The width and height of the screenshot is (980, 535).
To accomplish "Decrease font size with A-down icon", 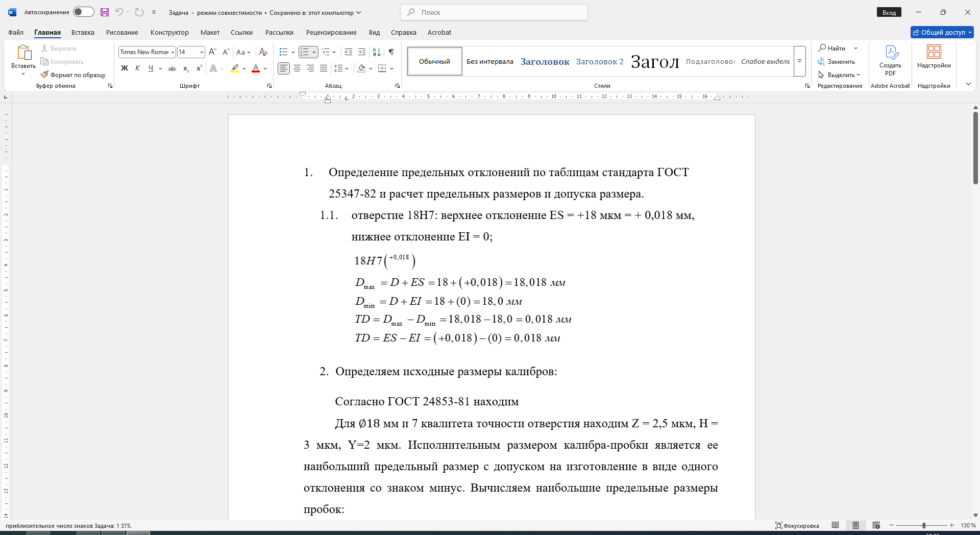I will [226, 52].
